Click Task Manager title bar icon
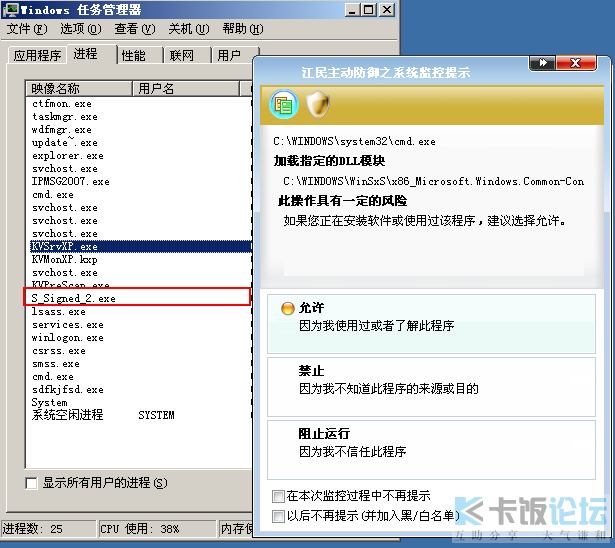Image resolution: width=615 pixels, height=548 pixels. 11,9
